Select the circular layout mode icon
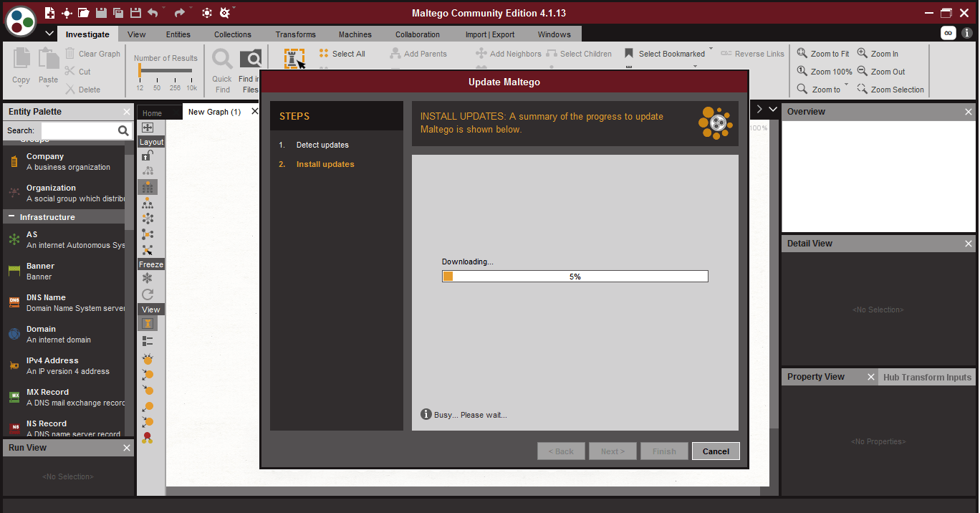This screenshot has width=980, height=513. tap(148, 219)
